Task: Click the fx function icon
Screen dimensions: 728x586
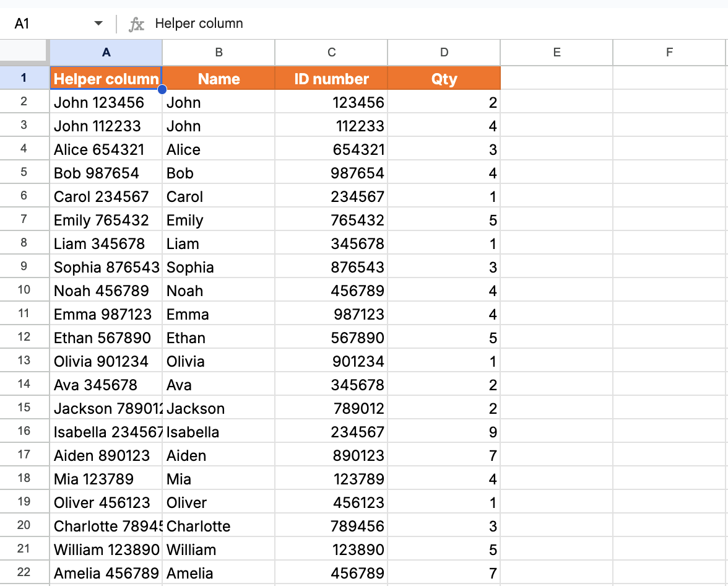Action: point(136,24)
